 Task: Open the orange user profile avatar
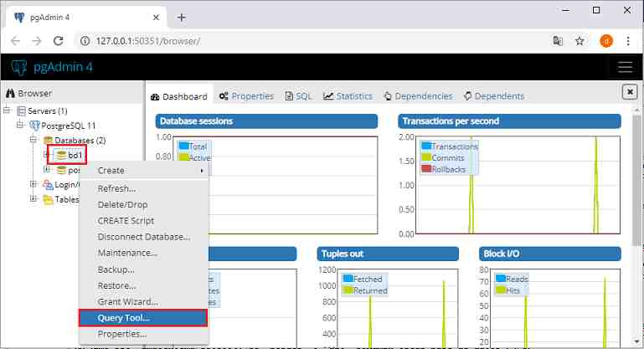[x=606, y=41]
